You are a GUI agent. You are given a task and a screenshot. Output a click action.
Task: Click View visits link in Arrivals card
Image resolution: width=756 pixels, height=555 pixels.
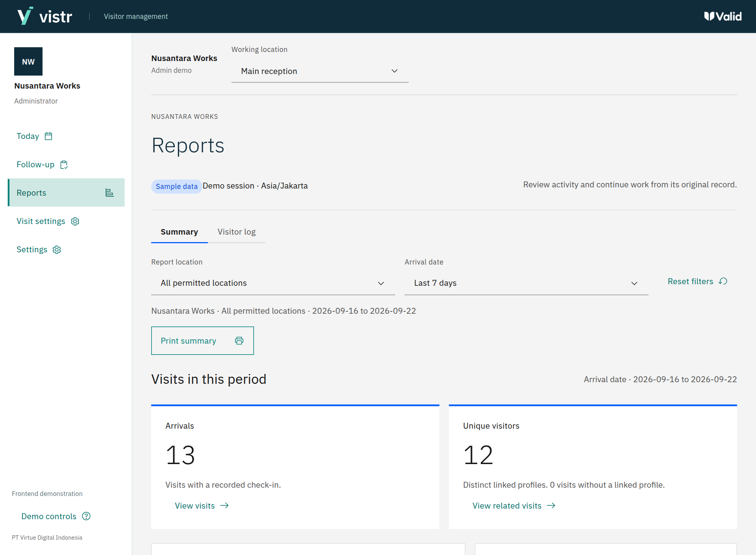click(x=202, y=506)
